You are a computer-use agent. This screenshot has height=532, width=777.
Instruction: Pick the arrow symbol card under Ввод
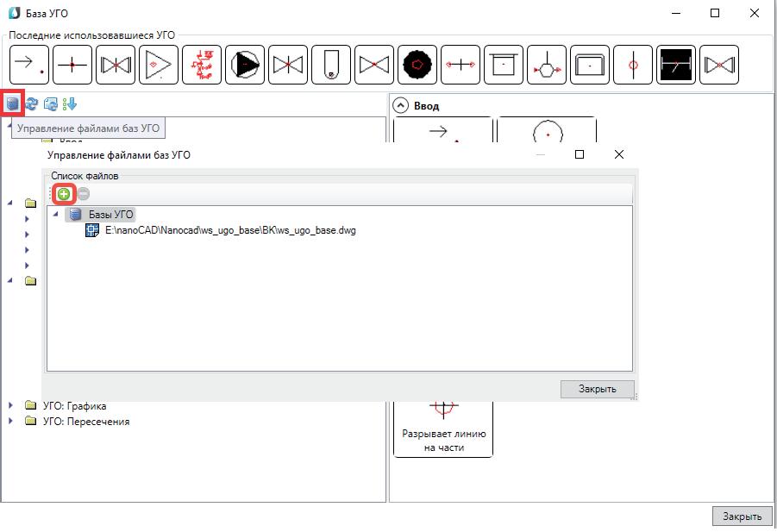tap(443, 130)
